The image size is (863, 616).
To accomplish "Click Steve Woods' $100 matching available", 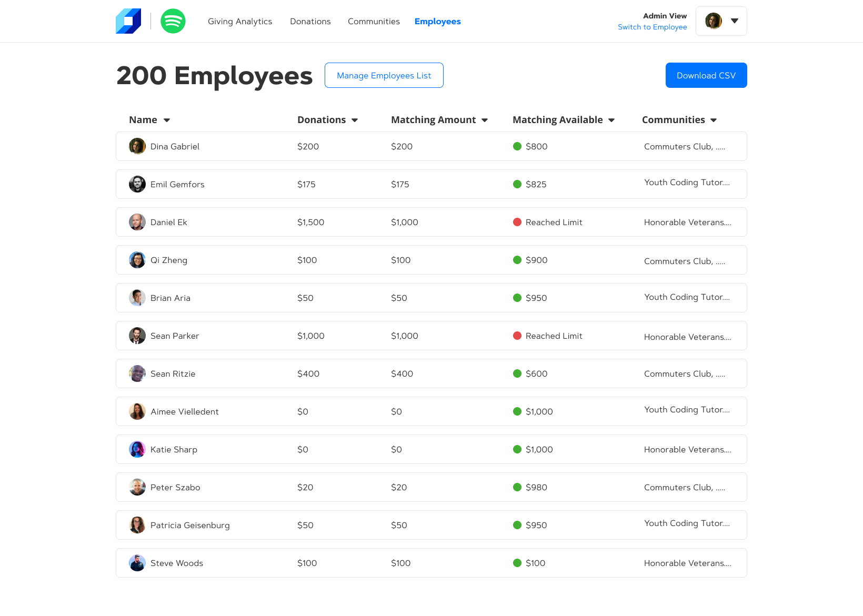I will point(536,563).
